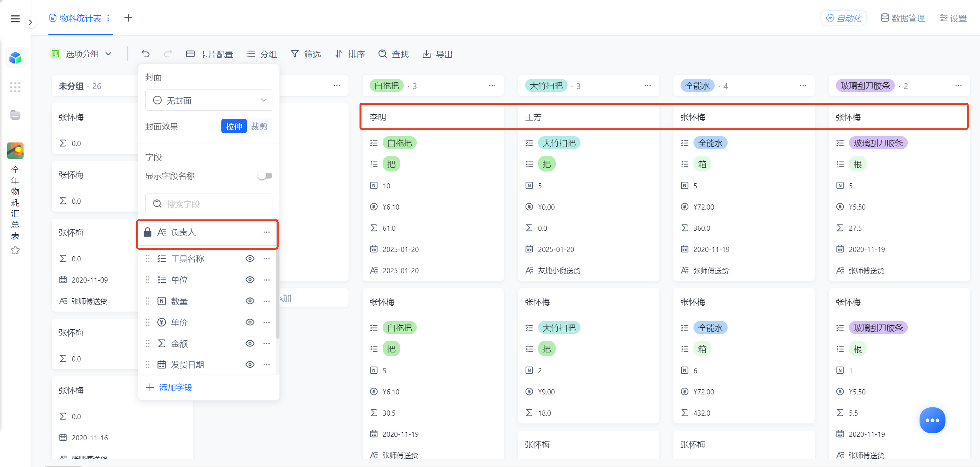Click the 自动化 button
Screen dimensions: 980x467
tap(843, 18)
